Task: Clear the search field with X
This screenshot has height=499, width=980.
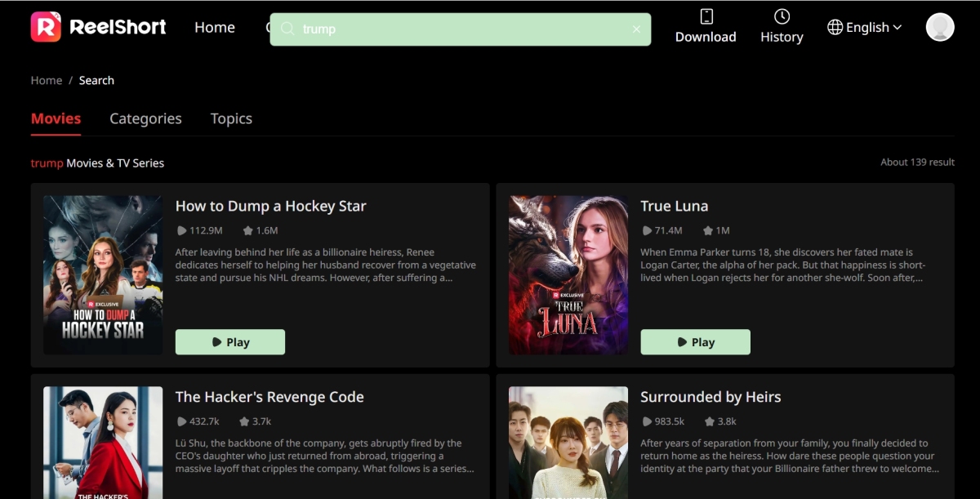Action: (637, 29)
